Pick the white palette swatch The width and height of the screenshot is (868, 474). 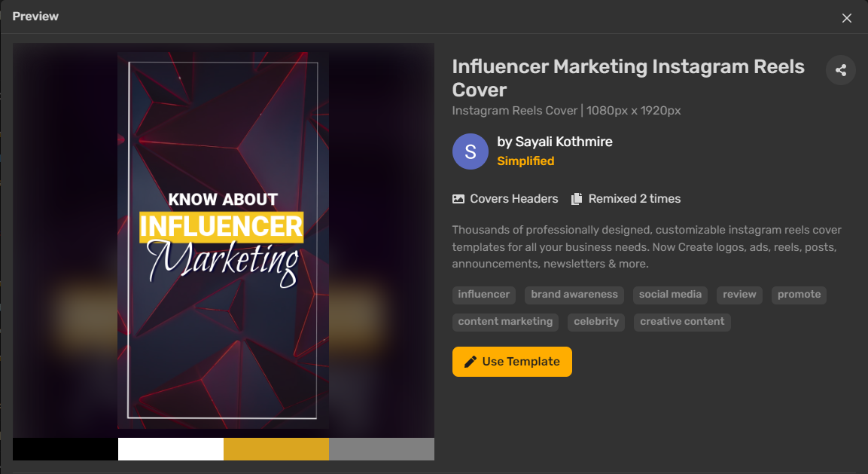pyautogui.click(x=170, y=449)
